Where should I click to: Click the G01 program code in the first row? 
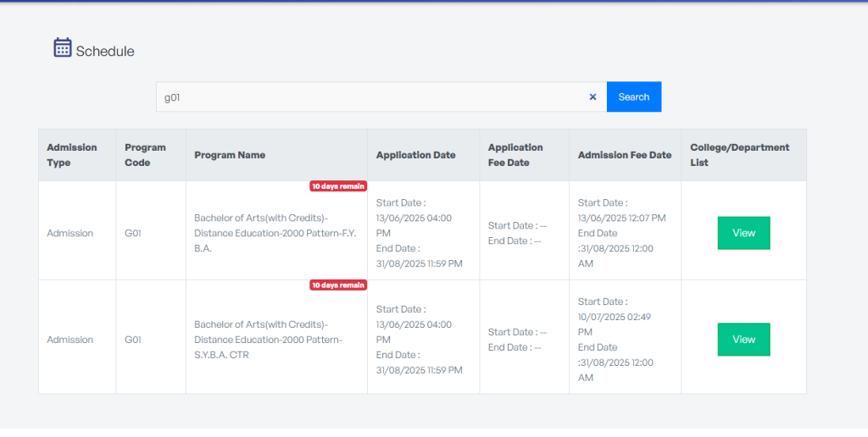(x=132, y=233)
